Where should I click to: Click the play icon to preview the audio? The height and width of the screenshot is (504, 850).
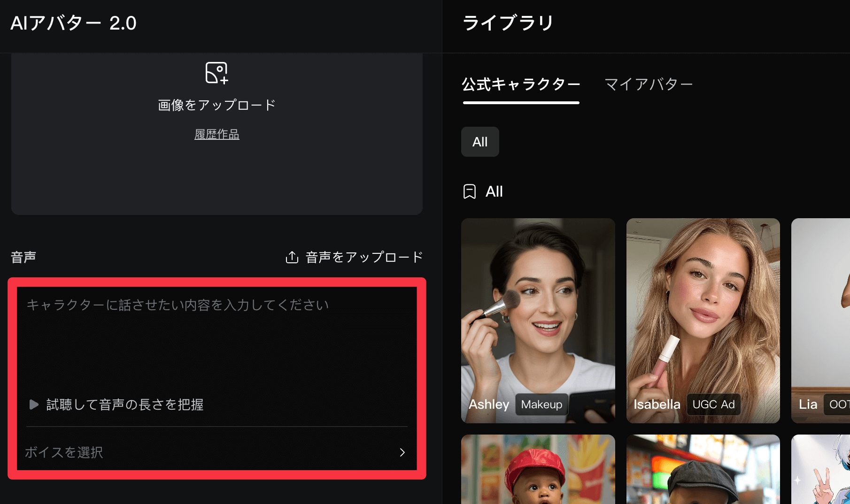tap(33, 405)
